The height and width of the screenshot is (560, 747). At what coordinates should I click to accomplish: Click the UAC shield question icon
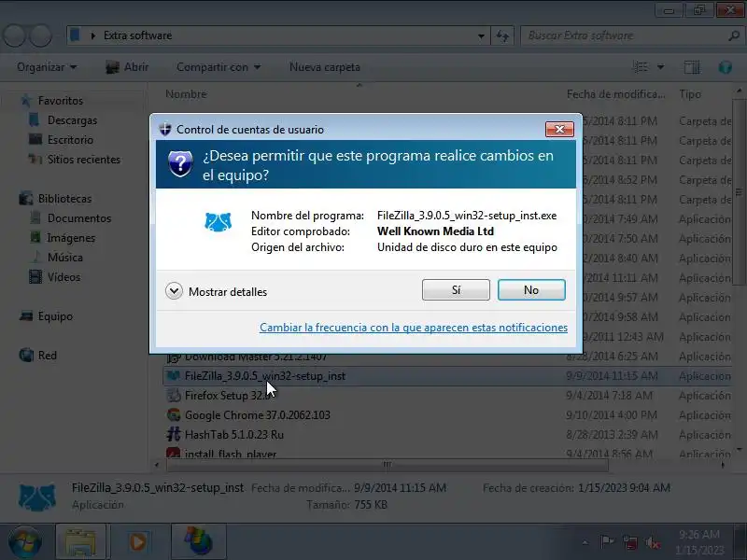(x=180, y=163)
